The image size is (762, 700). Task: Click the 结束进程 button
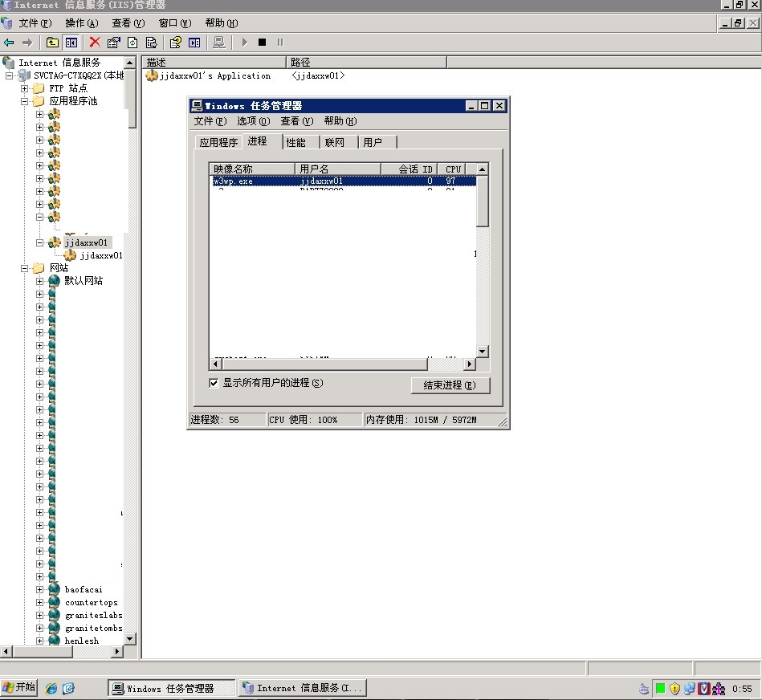point(450,385)
